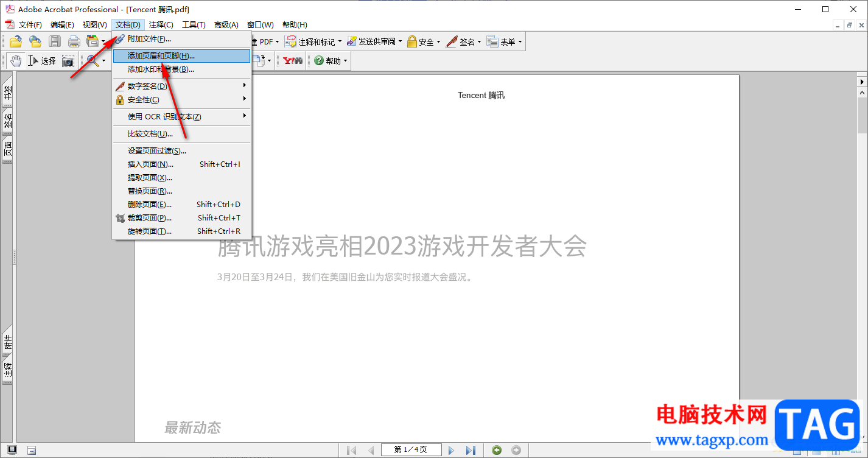Activate the text Select tool
Image resolution: width=868 pixels, height=458 pixels.
click(41, 60)
